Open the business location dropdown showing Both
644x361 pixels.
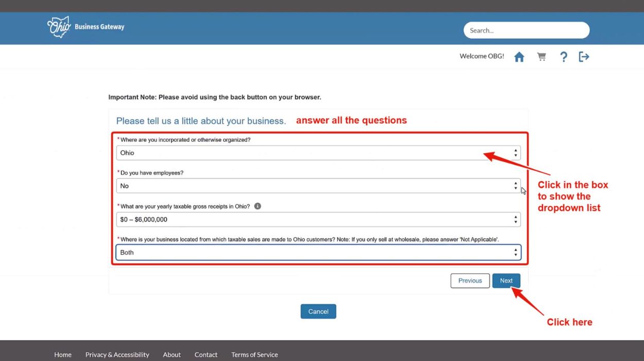pyautogui.click(x=318, y=252)
